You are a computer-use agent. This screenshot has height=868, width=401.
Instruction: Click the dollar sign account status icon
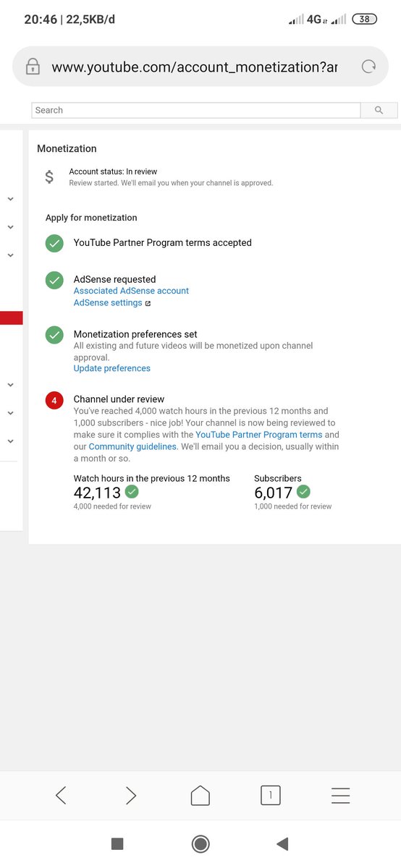pyautogui.click(x=49, y=176)
